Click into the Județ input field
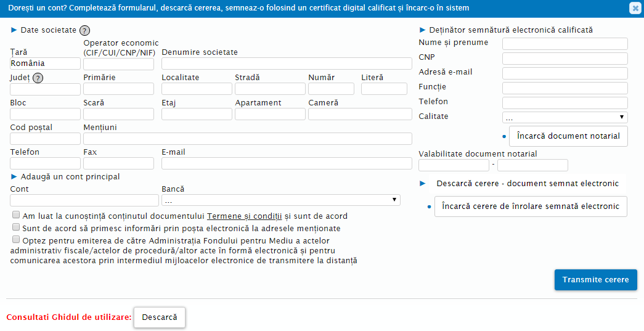Viewport: 644px width, 331px height. 45,89
